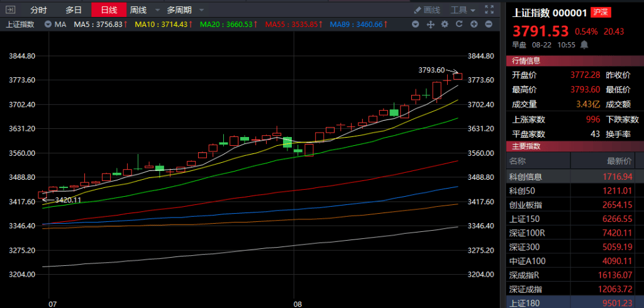
Task: Click the 上证指数 000001 title
Action: pos(550,13)
